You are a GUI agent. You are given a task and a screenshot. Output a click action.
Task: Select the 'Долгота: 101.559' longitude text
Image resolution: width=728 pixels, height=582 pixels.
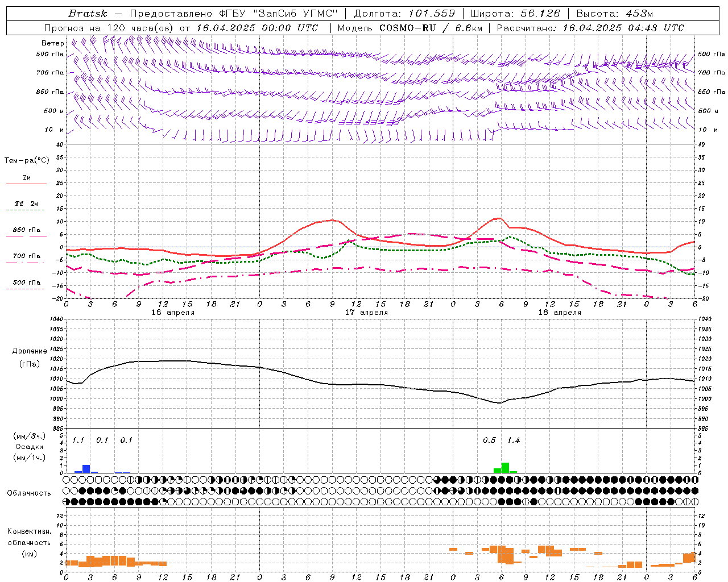pyautogui.click(x=405, y=14)
